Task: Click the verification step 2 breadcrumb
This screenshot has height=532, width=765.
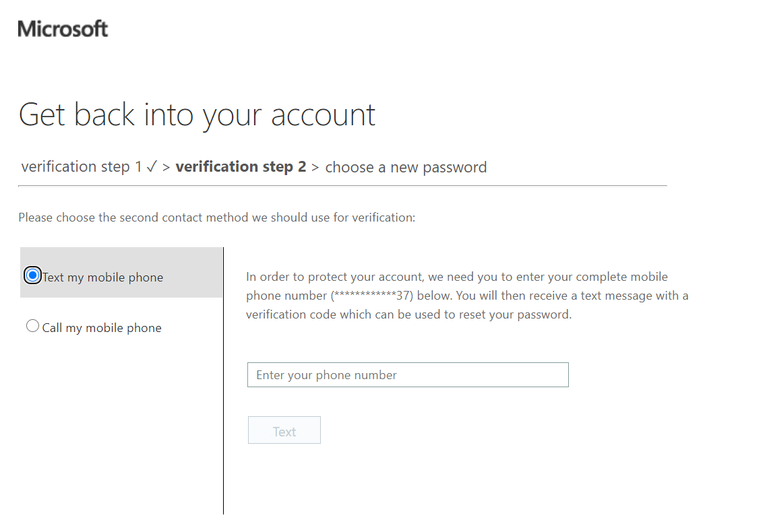Action: 241,166
